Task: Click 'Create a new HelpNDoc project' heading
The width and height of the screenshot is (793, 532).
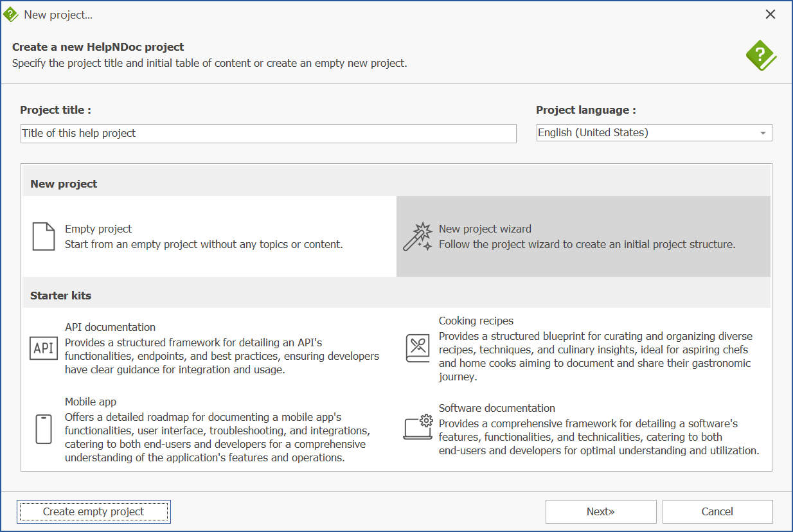Action: click(98, 47)
